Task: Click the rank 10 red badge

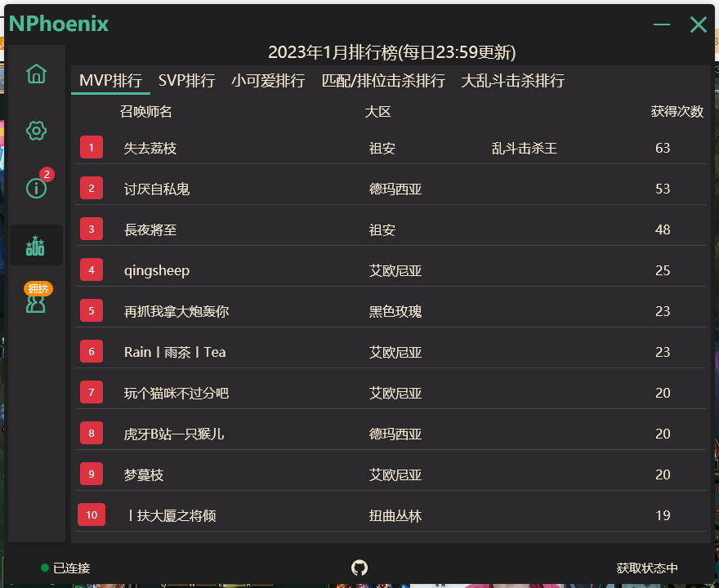Action: pyautogui.click(x=92, y=514)
